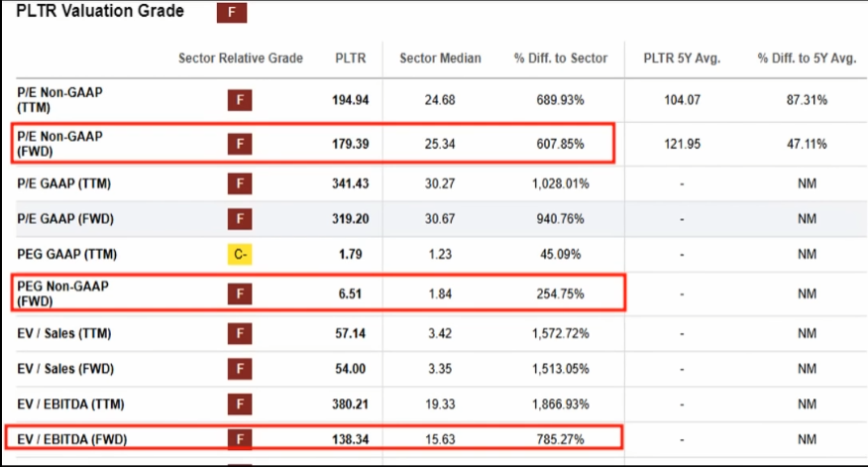Click the Sector Relative Grade column header
Screen dimensions: 868x467
[241, 58]
